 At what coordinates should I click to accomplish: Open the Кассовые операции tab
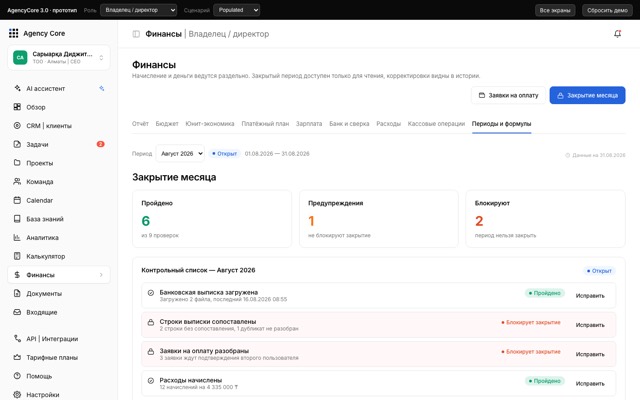pos(436,124)
